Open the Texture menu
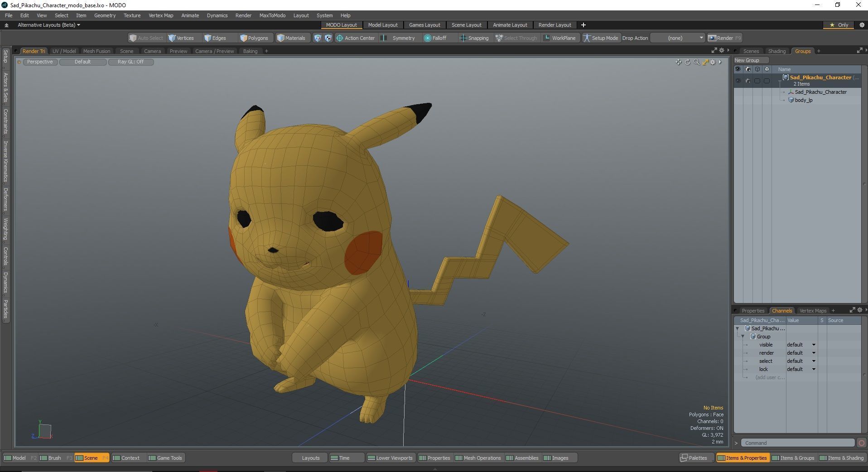The height and width of the screenshot is (472, 868). click(132, 15)
